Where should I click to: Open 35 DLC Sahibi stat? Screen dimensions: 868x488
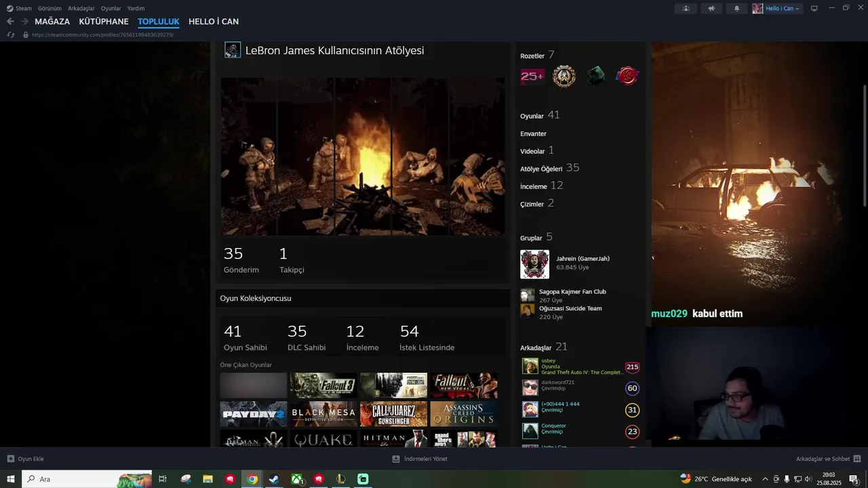pos(307,338)
